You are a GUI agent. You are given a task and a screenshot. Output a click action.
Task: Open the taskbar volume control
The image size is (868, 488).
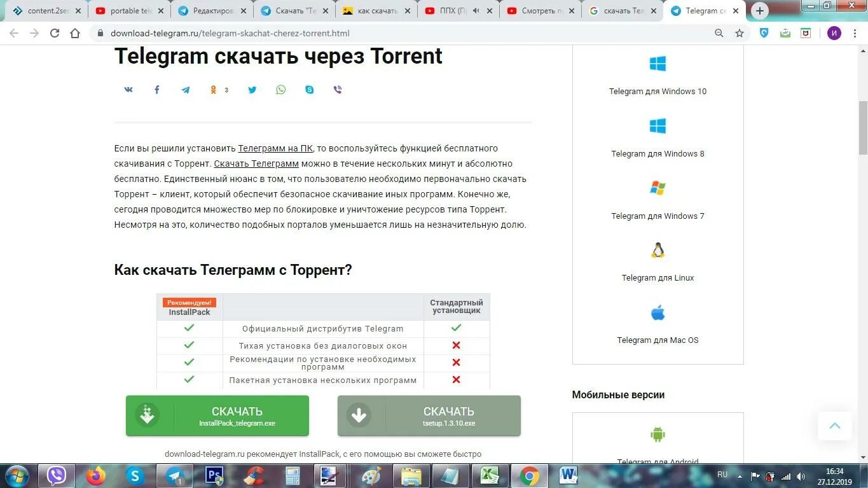click(x=801, y=476)
